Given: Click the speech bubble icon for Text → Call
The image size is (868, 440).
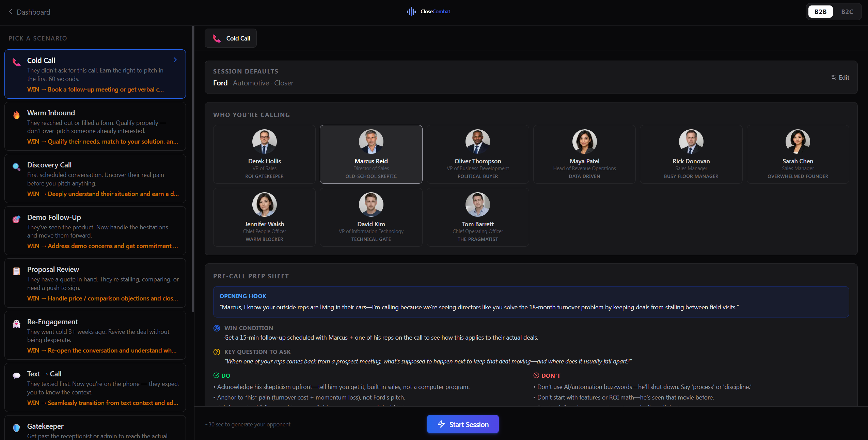Looking at the screenshot, I should [x=16, y=376].
